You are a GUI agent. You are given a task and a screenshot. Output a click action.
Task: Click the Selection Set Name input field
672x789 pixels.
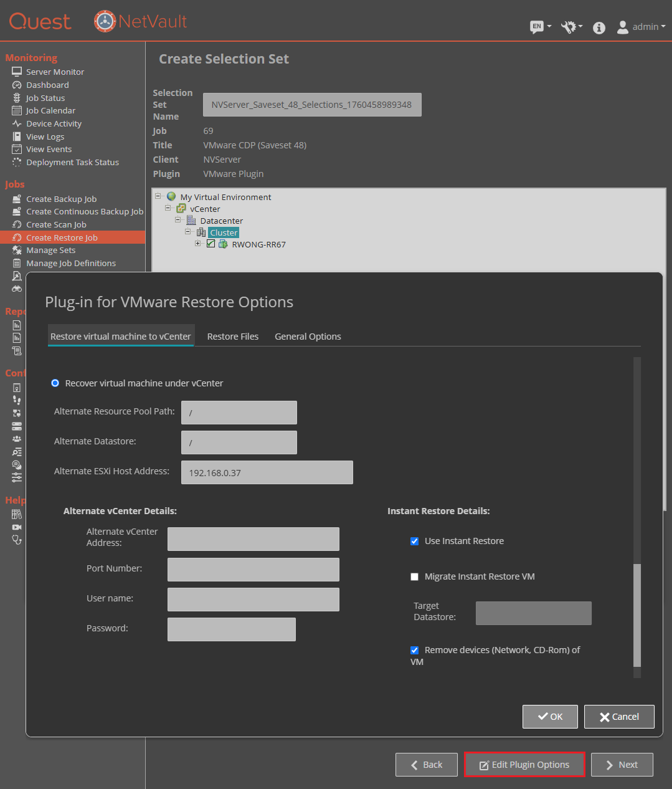[311, 104]
